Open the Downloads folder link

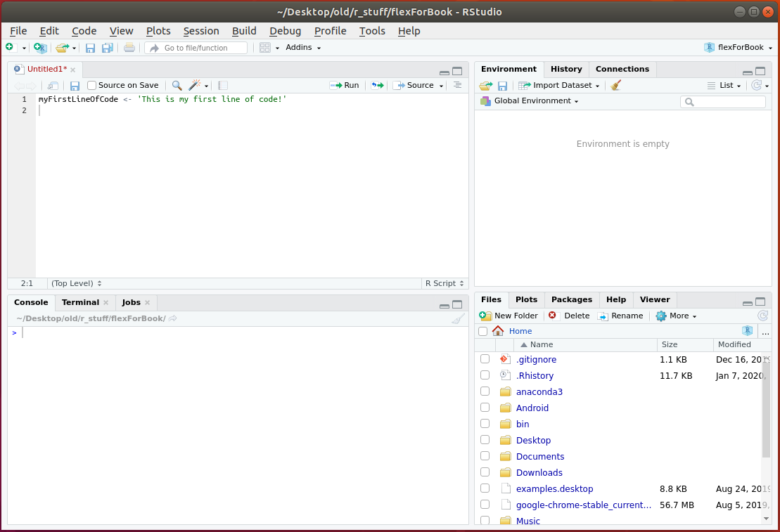pyautogui.click(x=539, y=472)
